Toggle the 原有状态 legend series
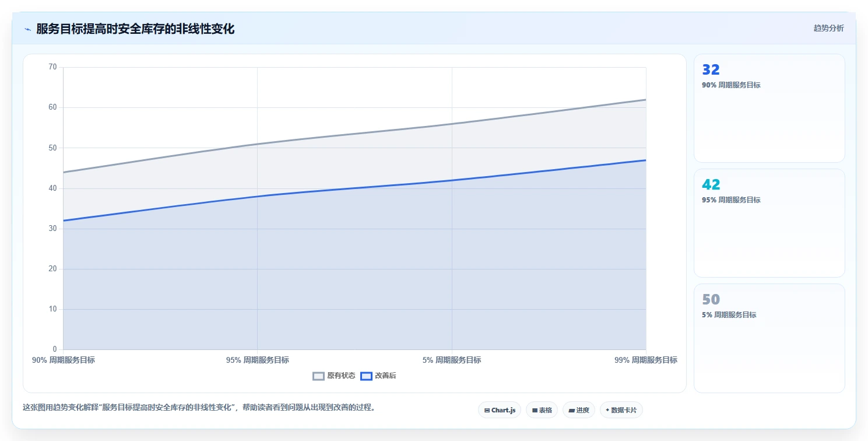The width and height of the screenshot is (868, 441). click(334, 376)
